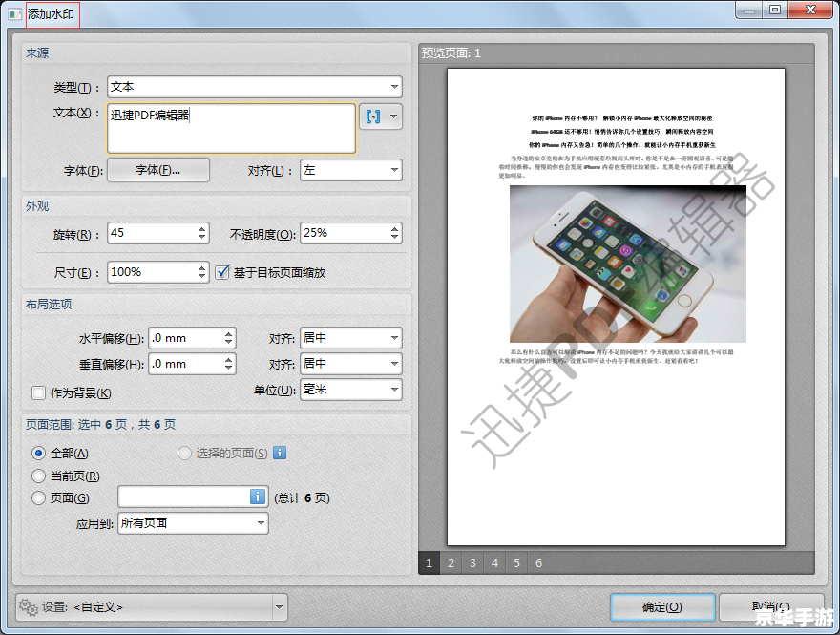Click the macro insert bracket icon

[x=373, y=116]
